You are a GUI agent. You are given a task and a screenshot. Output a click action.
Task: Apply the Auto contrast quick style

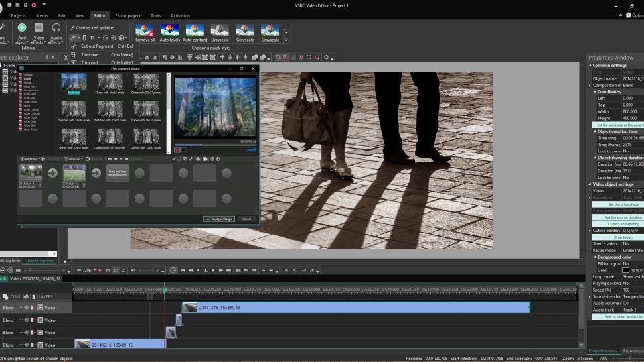pyautogui.click(x=195, y=30)
